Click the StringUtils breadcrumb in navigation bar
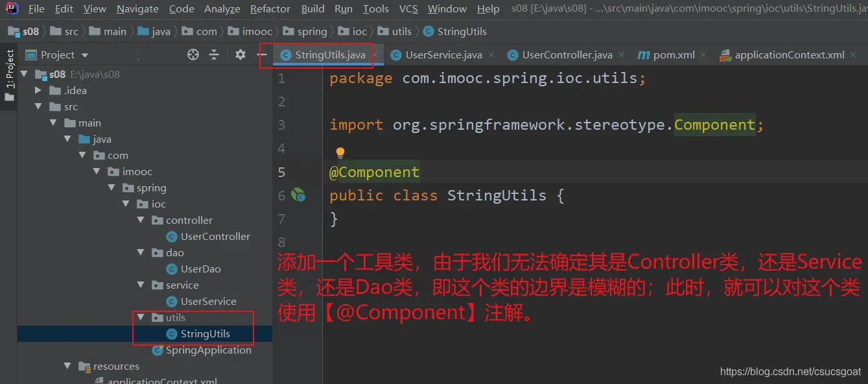This screenshot has height=384, width=868. (x=454, y=31)
